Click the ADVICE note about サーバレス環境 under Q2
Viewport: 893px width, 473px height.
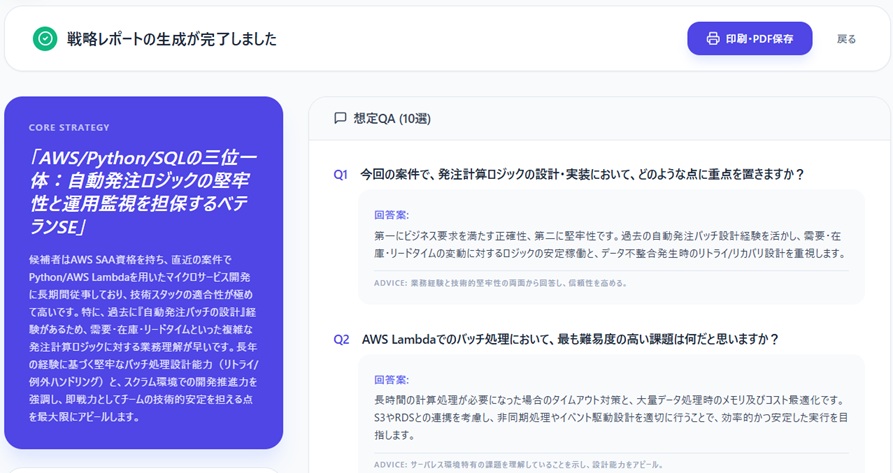pyautogui.click(x=518, y=464)
